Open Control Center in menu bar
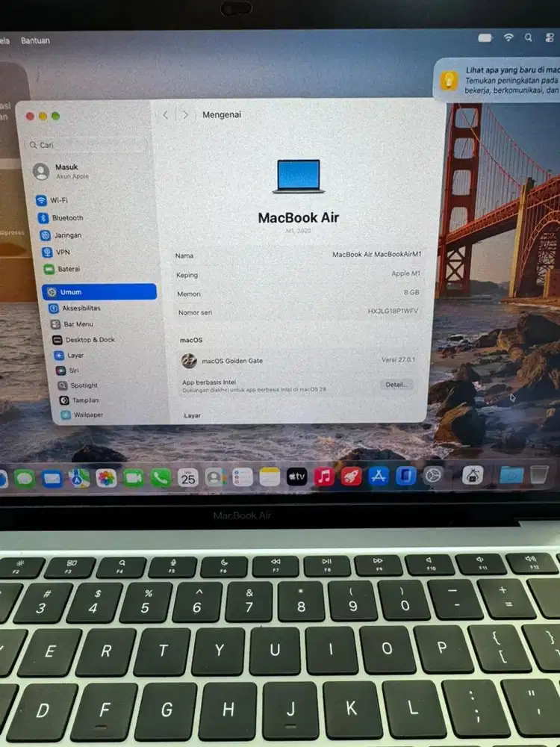This screenshot has height=747, width=560. tap(549, 37)
